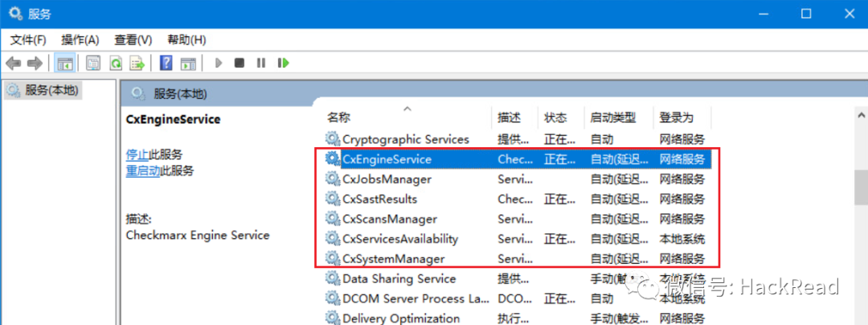Click the gear icon beside Cryptographic Services
The width and height of the screenshot is (868, 325).
point(333,139)
